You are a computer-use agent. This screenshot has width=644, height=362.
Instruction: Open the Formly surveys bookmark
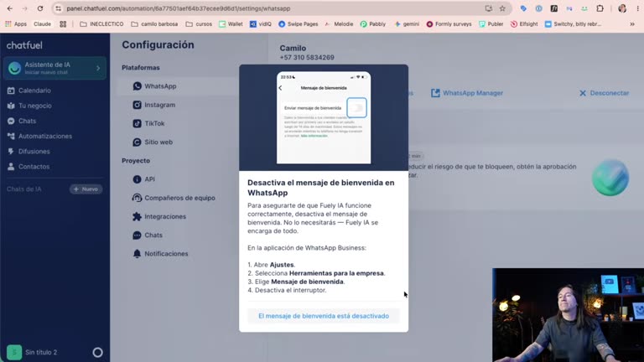pos(449,23)
